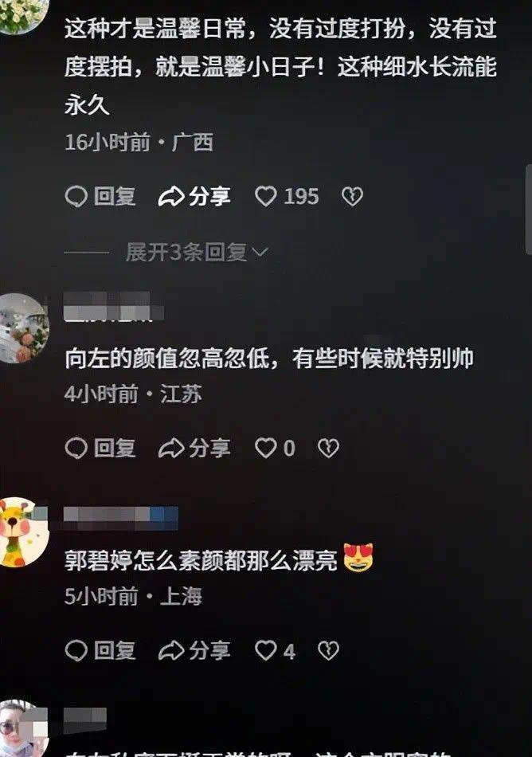Like the Shanghai comment with 4 likes
Image resolution: width=532 pixels, height=757 pixels.
[x=275, y=651]
